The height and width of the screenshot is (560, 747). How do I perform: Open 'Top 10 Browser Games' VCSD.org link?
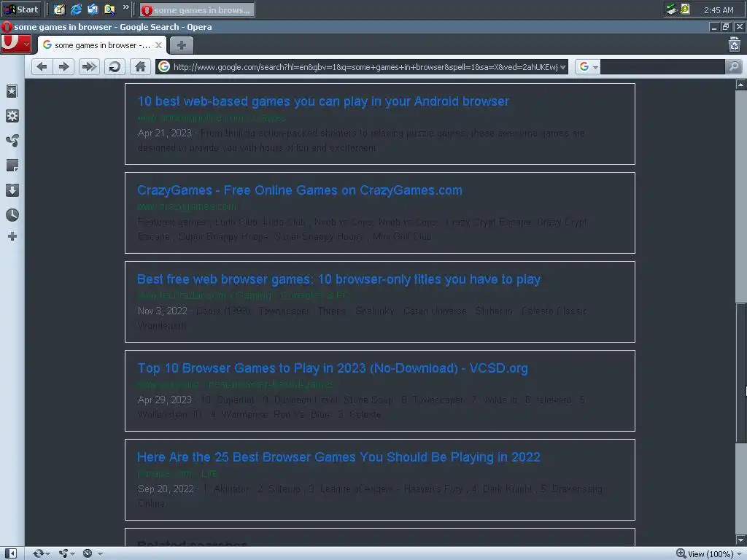click(x=333, y=368)
